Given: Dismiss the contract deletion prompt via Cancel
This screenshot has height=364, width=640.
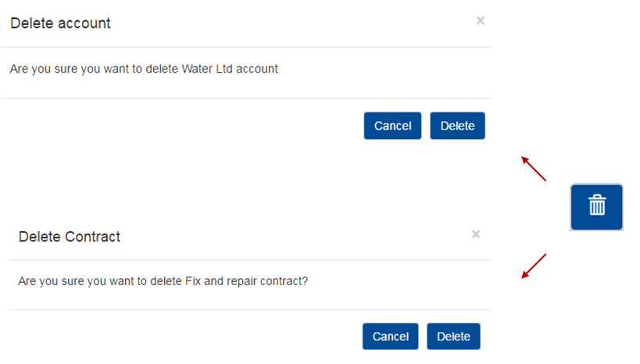Looking at the screenshot, I should pos(390,336).
